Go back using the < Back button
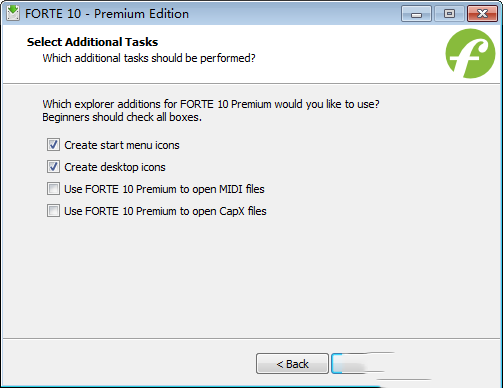This screenshot has height=388, width=503. point(292,364)
